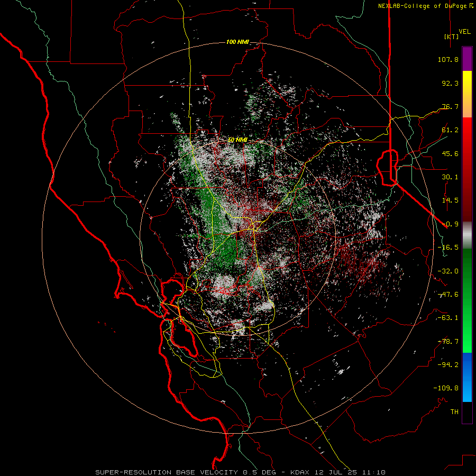Click the 92.3 velocity scale value

[x=450, y=83]
